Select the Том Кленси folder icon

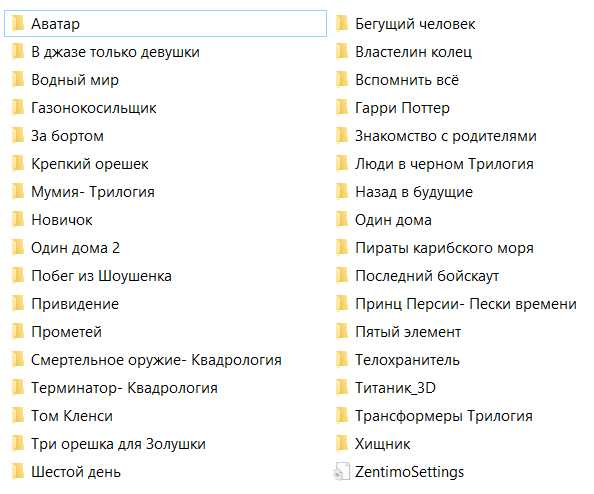[18, 416]
